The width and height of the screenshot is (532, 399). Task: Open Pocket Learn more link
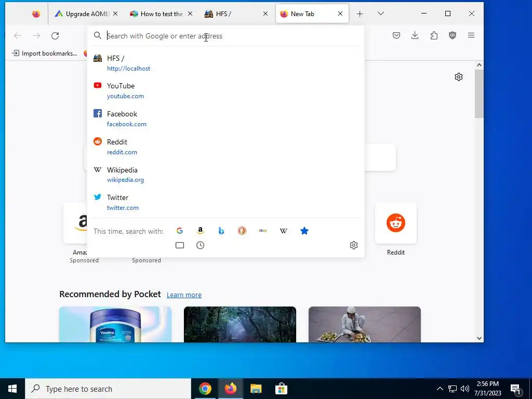point(184,295)
